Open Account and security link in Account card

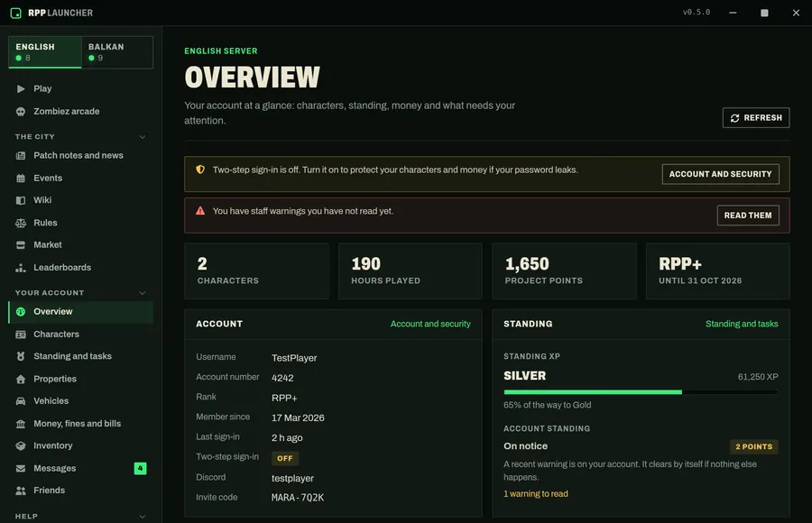[430, 324]
